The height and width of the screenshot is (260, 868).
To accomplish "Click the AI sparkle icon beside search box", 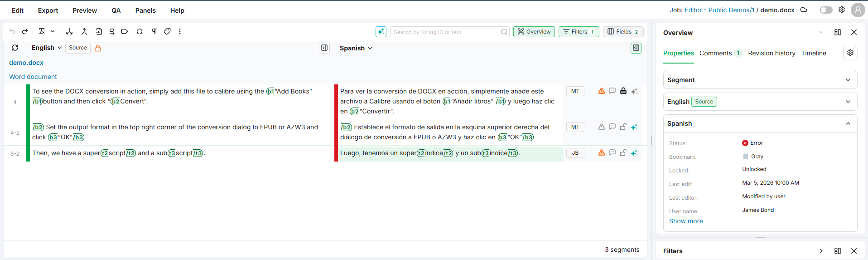I will [381, 32].
